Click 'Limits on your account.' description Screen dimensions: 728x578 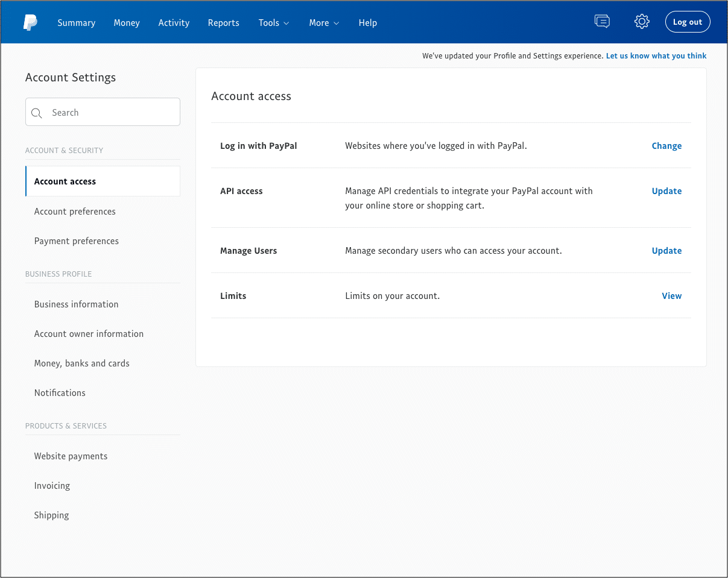coord(393,296)
